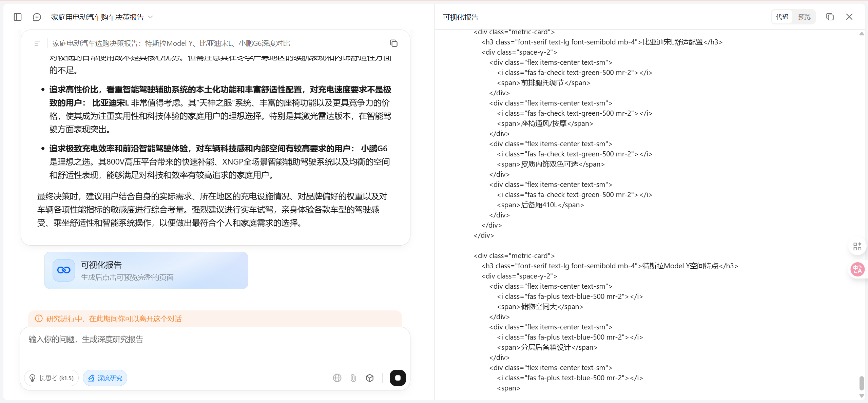Click the pink translate floating icon

click(857, 269)
